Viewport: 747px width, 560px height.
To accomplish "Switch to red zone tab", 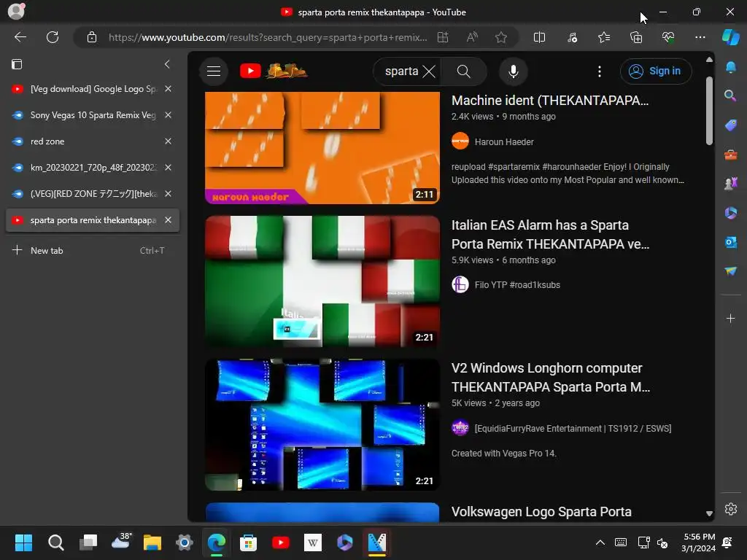I will (x=93, y=141).
